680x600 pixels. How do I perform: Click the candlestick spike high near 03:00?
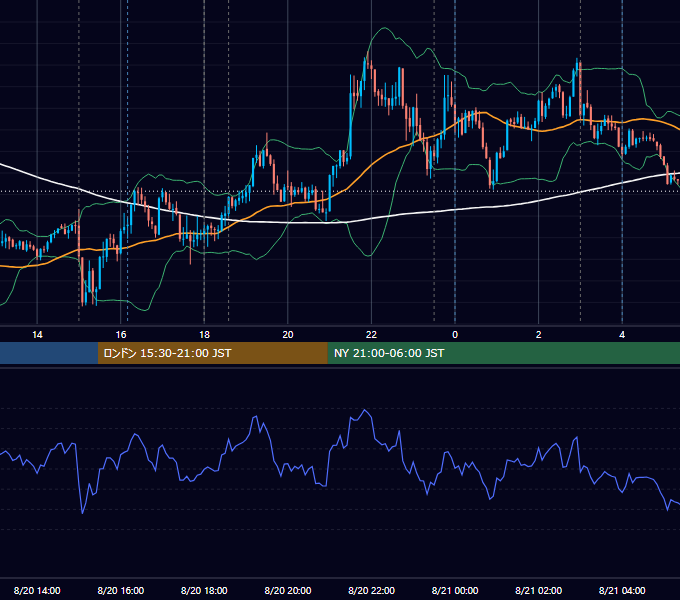578,60
